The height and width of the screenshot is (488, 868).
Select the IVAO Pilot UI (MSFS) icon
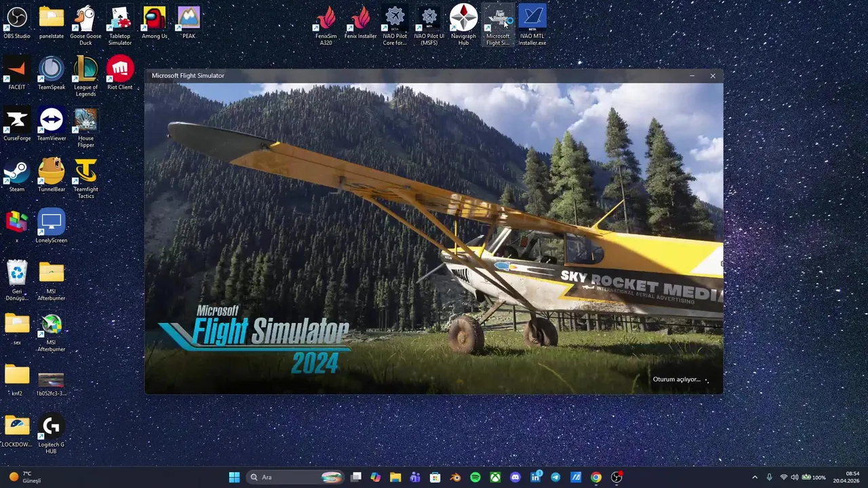[x=429, y=25]
